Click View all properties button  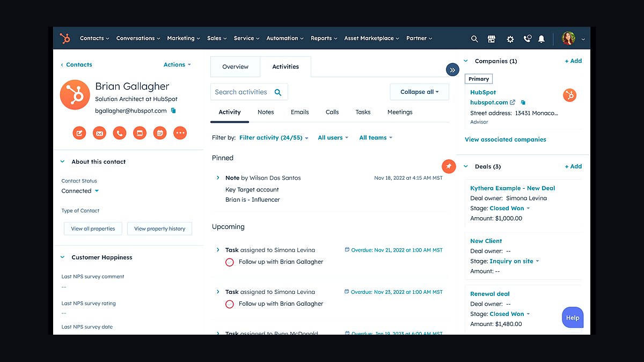pyautogui.click(x=93, y=228)
